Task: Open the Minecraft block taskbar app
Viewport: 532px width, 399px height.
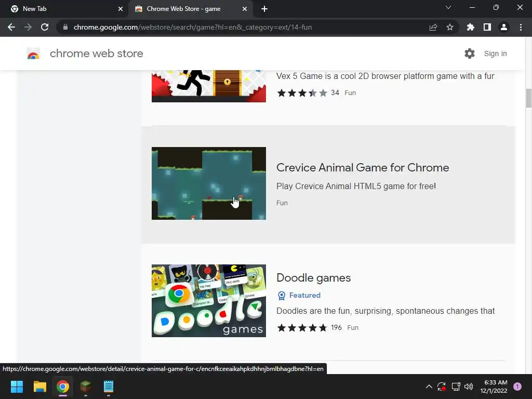Action: click(86, 387)
